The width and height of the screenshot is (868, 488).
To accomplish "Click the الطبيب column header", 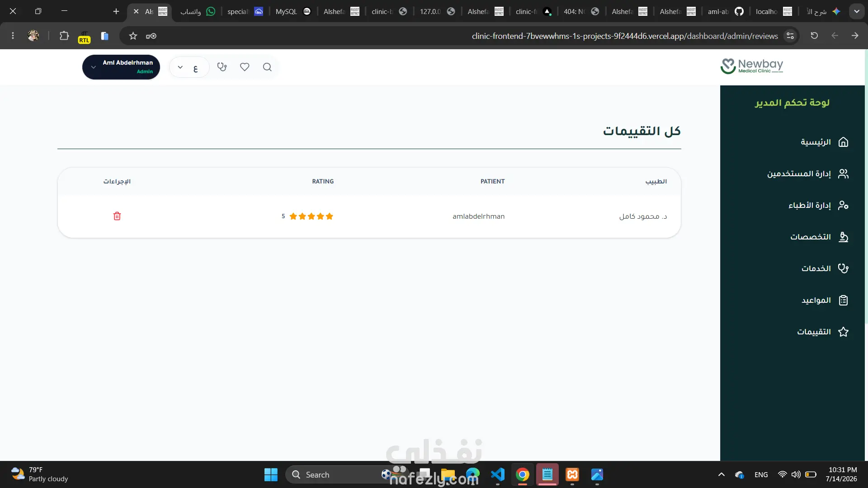I will coord(656,181).
